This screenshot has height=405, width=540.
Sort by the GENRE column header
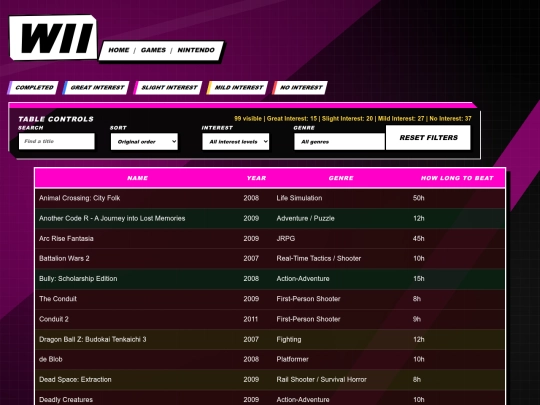pyautogui.click(x=341, y=178)
